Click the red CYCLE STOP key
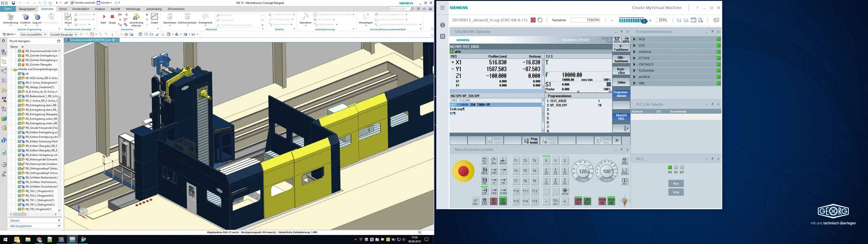868x244 pixels. 494,201
